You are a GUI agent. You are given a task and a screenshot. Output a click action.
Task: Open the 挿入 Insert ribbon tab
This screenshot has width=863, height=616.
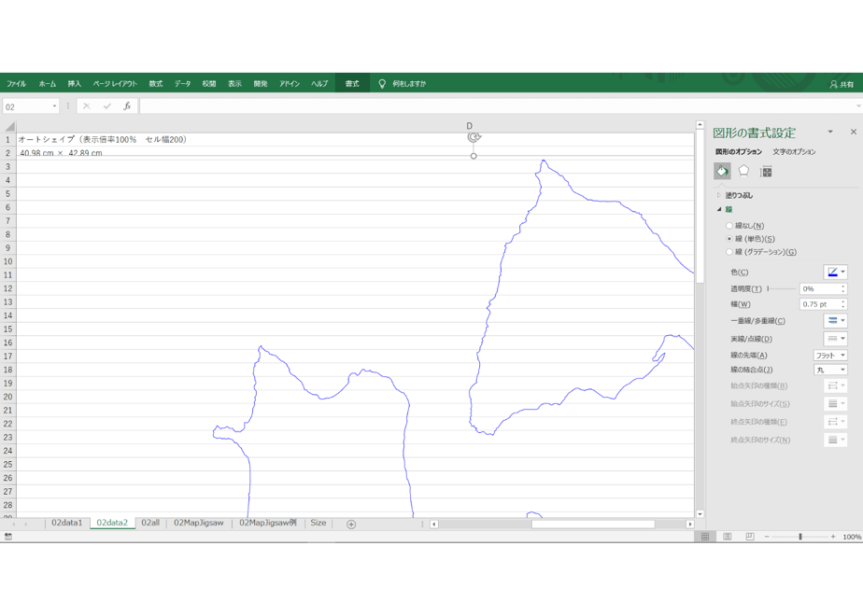[75, 84]
